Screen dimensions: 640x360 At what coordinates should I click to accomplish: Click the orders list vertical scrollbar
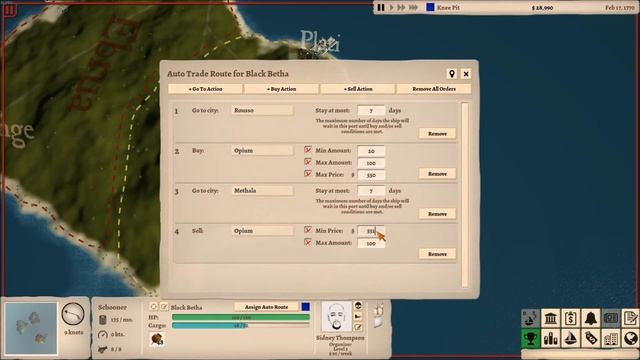coord(465,195)
